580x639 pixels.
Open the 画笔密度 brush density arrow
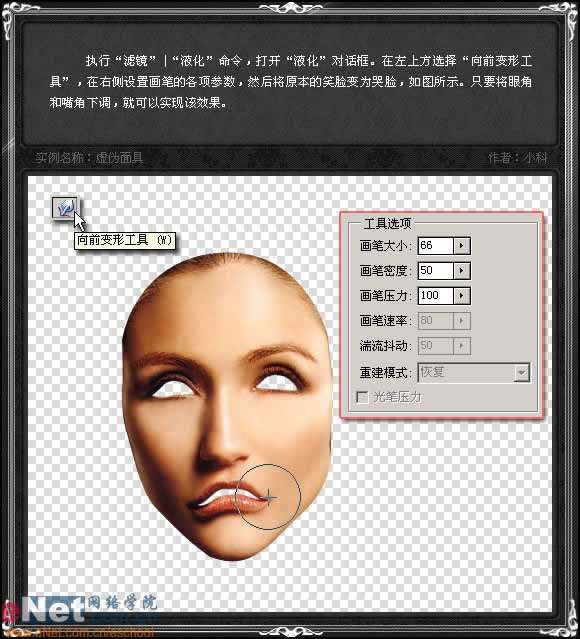click(x=462, y=271)
